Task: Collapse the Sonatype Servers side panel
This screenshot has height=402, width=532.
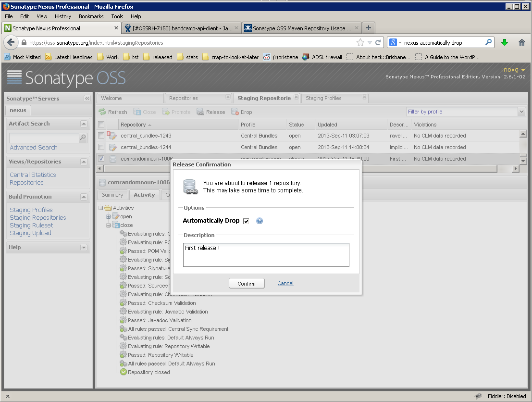Action: (87, 99)
